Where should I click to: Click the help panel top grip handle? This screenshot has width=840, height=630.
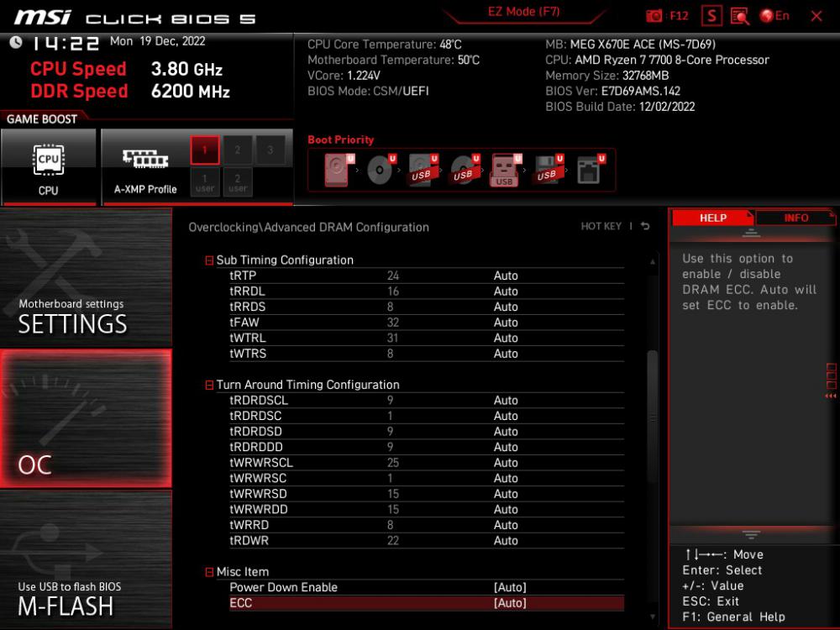tap(751, 233)
